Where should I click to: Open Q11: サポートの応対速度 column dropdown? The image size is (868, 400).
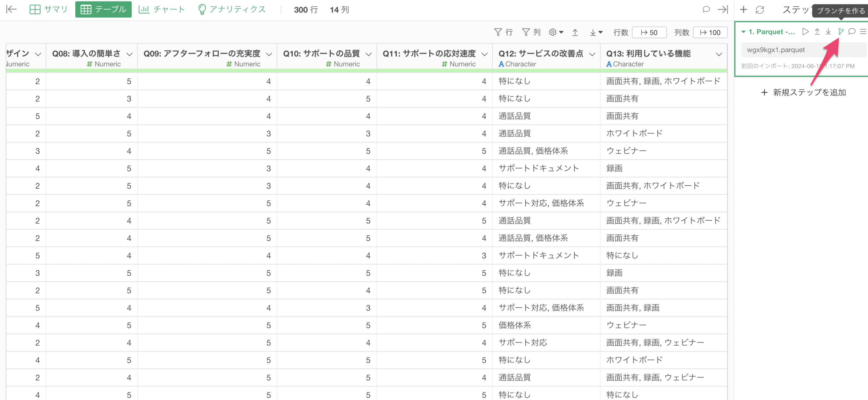(485, 54)
